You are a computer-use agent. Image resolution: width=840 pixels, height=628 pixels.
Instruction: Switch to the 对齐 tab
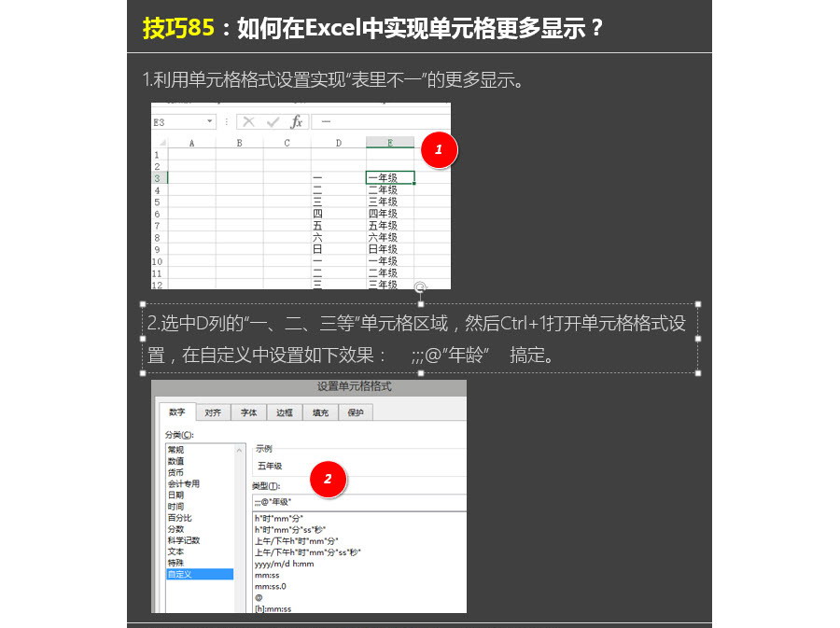click(213, 412)
